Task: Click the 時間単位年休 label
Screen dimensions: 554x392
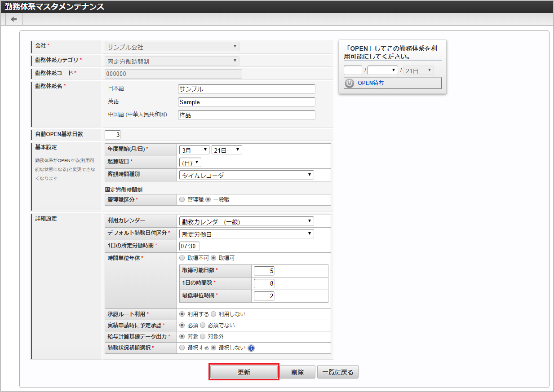Action: [x=124, y=258]
